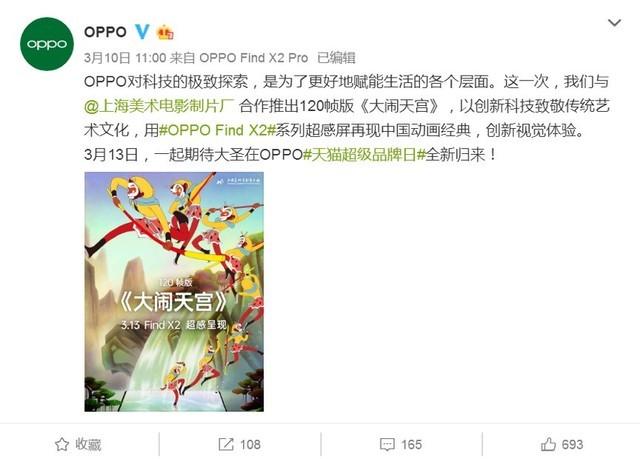Viewport: 640px width, 459px height.
Task: Open the #OPPO Find X2# hashtag
Action: pyautogui.click(x=217, y=130)
